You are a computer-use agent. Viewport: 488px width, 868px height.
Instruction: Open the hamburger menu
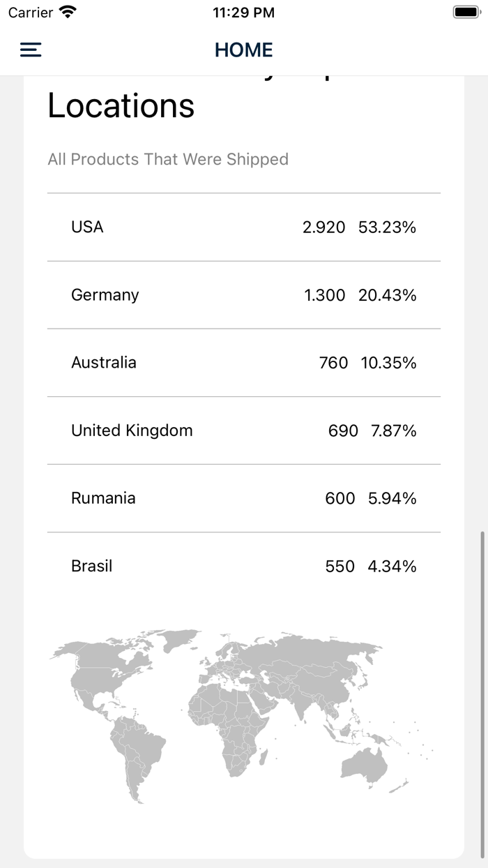point(31,50)
